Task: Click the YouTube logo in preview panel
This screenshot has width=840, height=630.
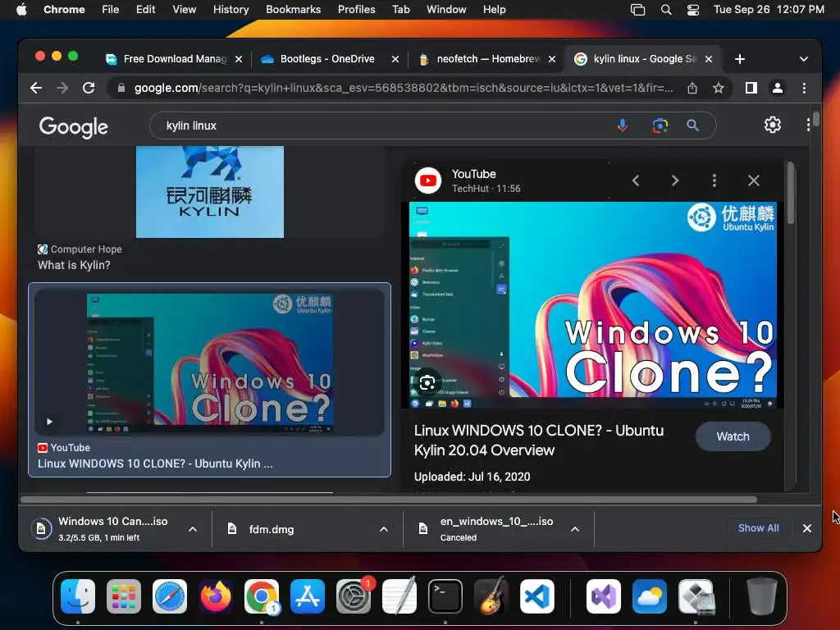Action: pos(428,180)
